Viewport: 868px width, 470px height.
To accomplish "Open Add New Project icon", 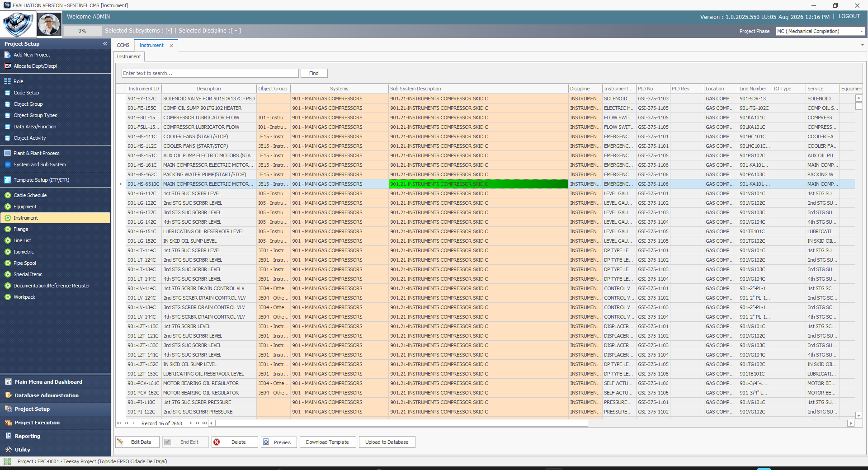I will [8, 55].
